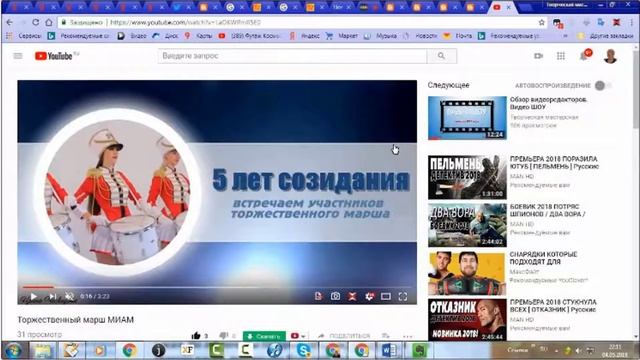The height and width of the screenshot is (360, 640).
Task: Go back in browser history
Action: 10,22
